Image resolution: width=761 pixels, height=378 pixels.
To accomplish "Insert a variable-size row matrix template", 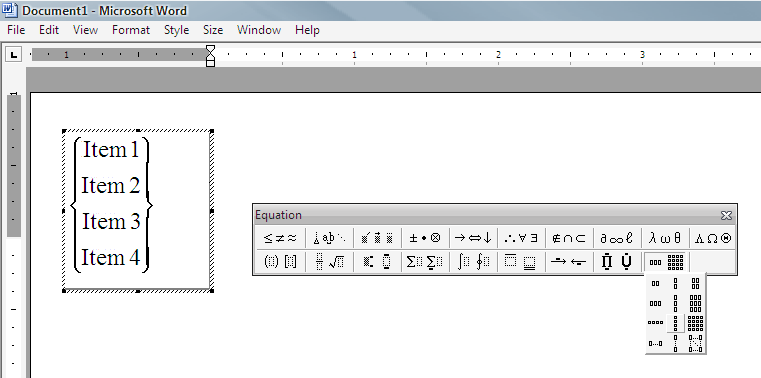I will 656,344.
